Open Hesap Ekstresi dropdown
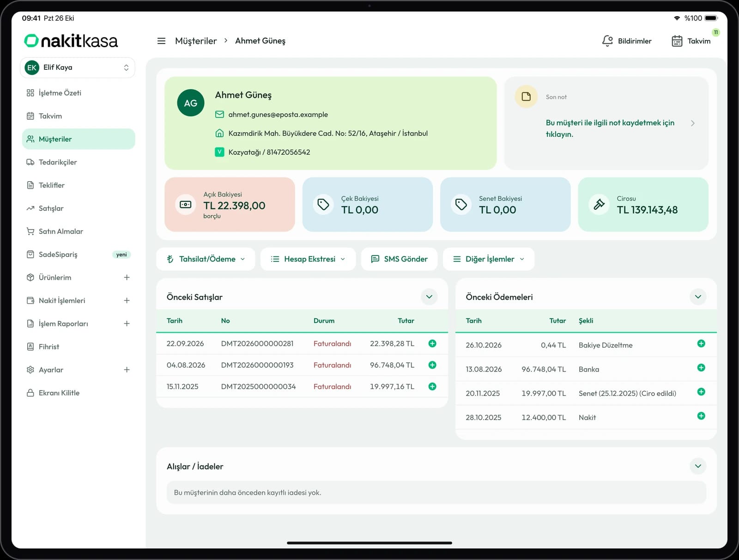This screenshot has width=739, height=560. 308,259
